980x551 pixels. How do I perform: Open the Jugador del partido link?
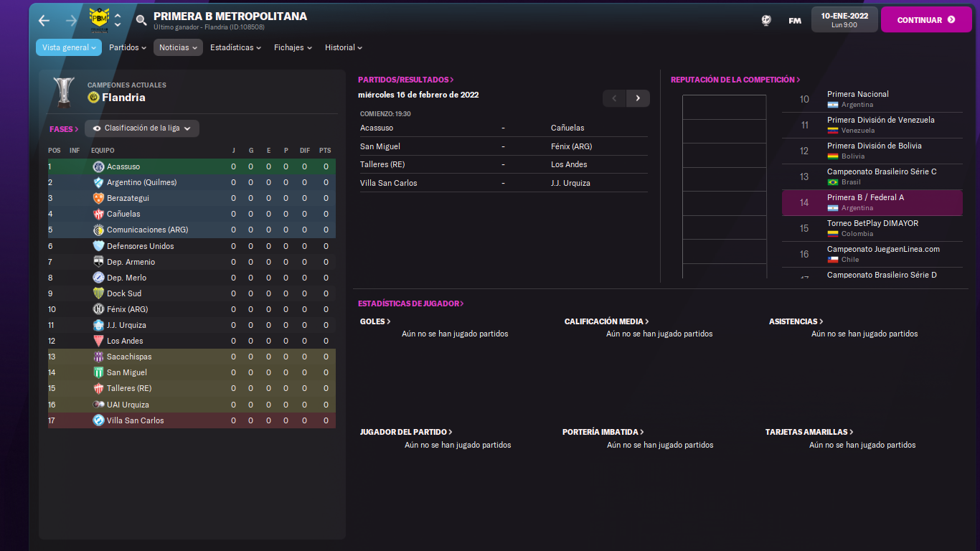(x=406, y=432)
